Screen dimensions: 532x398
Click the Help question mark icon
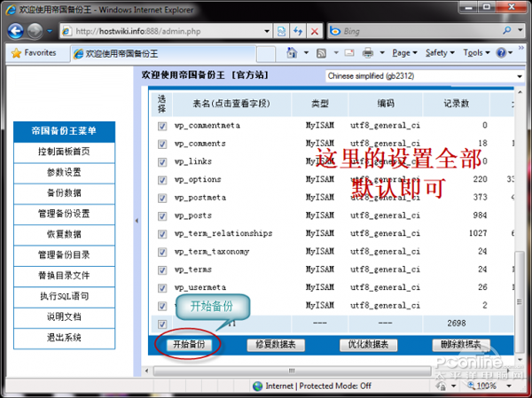tap(503, 53)
